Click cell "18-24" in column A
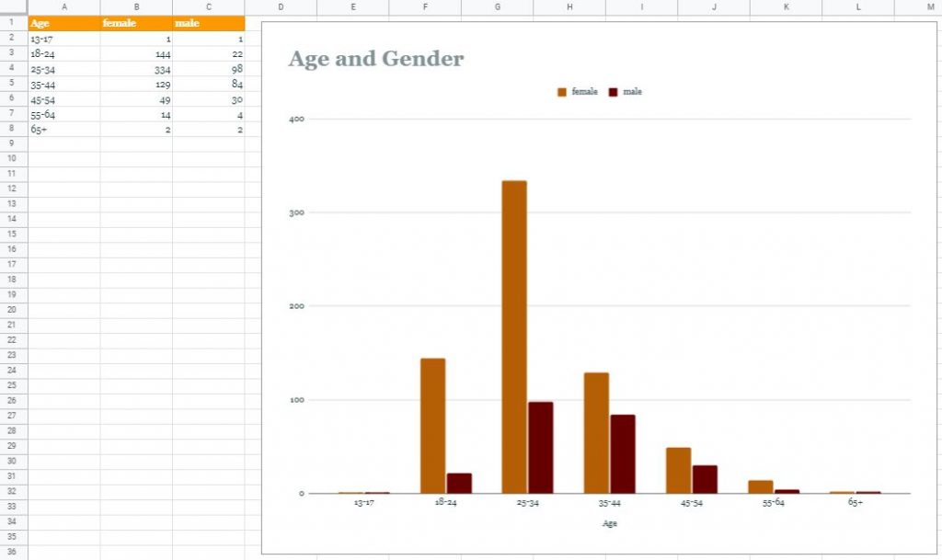 [64, 53]
